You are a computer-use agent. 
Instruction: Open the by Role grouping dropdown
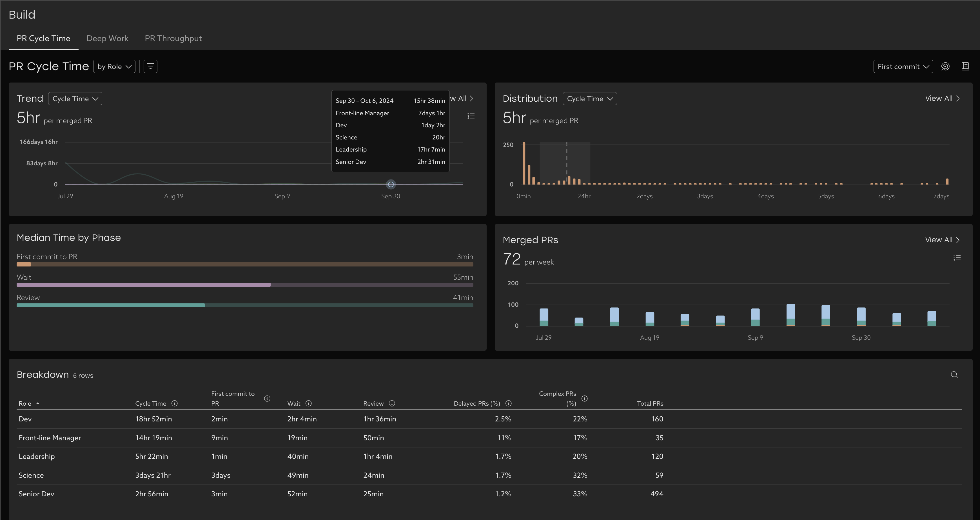click(114, 66)
